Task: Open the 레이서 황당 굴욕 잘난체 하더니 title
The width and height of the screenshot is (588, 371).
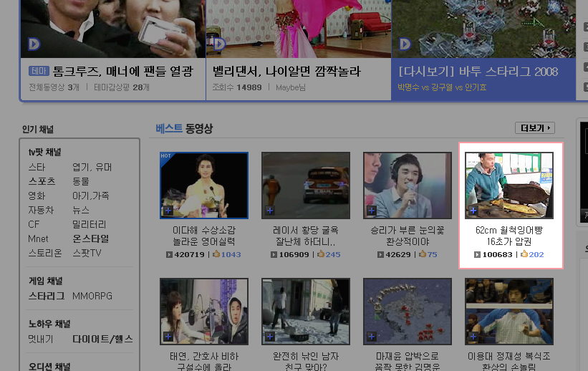Action: pyautogui.click(x=306, y=236)
